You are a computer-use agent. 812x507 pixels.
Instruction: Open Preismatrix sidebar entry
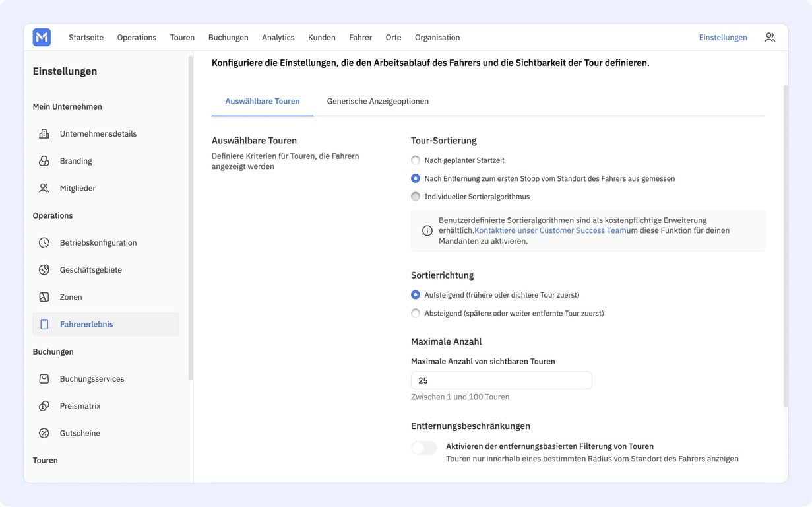[x=106, y=406]
